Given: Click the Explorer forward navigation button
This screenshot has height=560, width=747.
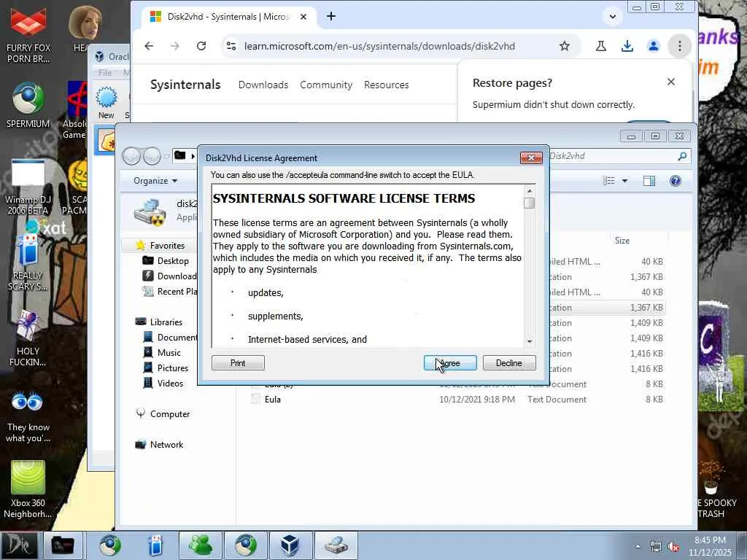Looking at the screenshot, I should point(152,156).
